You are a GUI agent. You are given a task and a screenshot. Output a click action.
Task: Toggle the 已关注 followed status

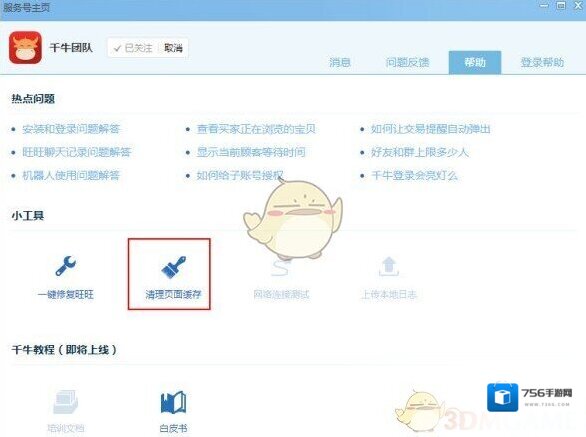[x=133, y=48]
